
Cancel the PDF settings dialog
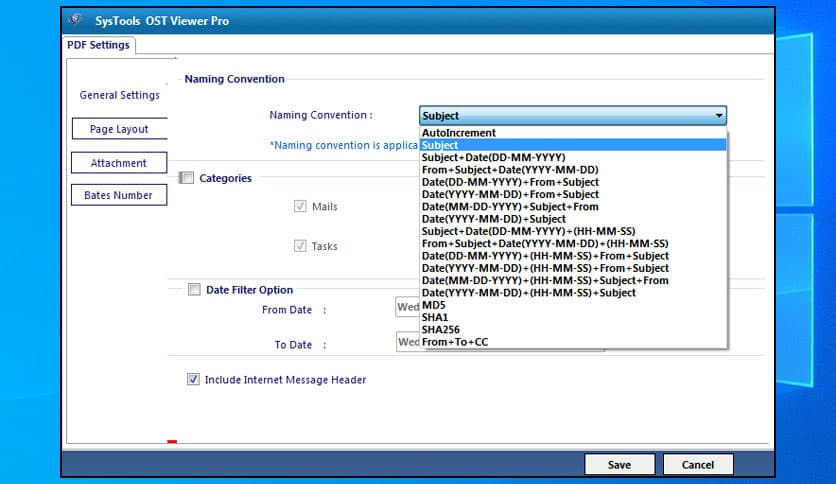pos(698,464)
